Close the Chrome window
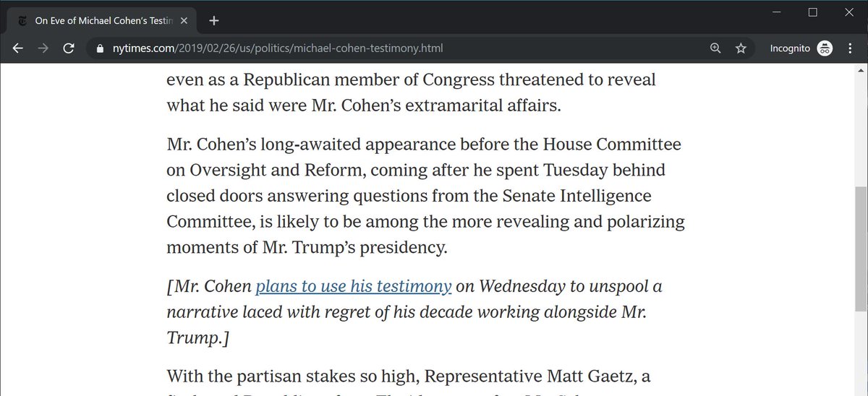This screenshot has width=868, height=396. pyautogui.click(x=851, y=12)
